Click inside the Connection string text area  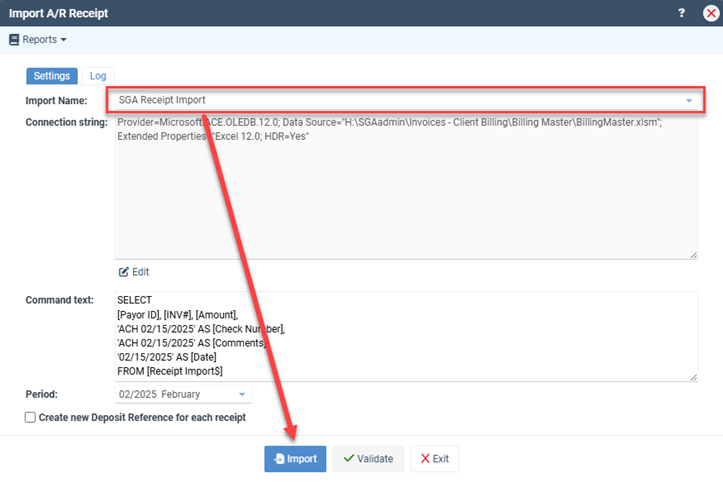click(x=406, y=187)
